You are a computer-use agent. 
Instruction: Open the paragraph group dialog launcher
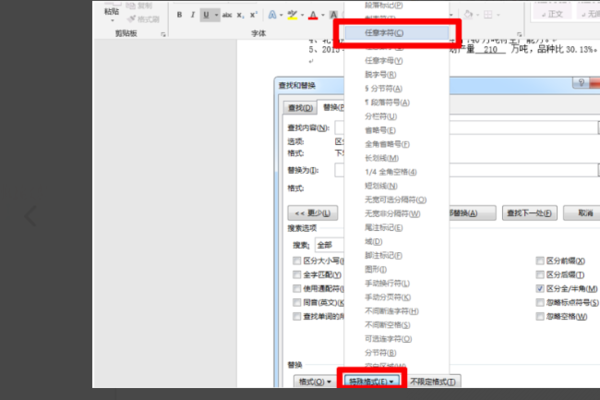(x=519, y=34)
